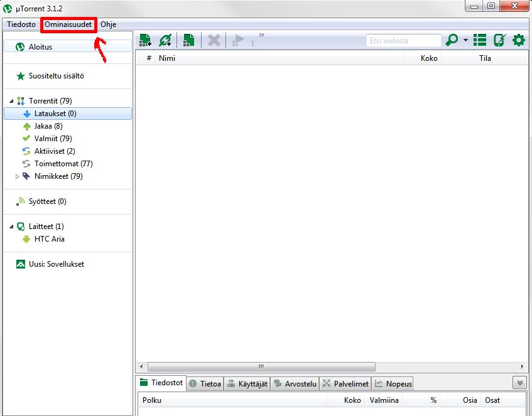Switch to the Nopeus tab

(x=393, y=383)
